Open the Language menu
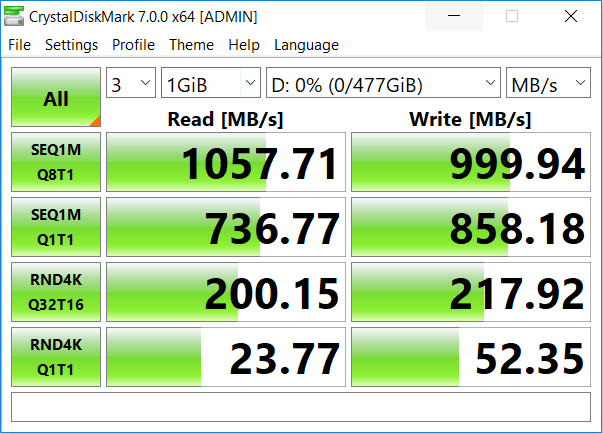Image resolution: width=603 pixels, height=434 pixels. pos(306,45)
